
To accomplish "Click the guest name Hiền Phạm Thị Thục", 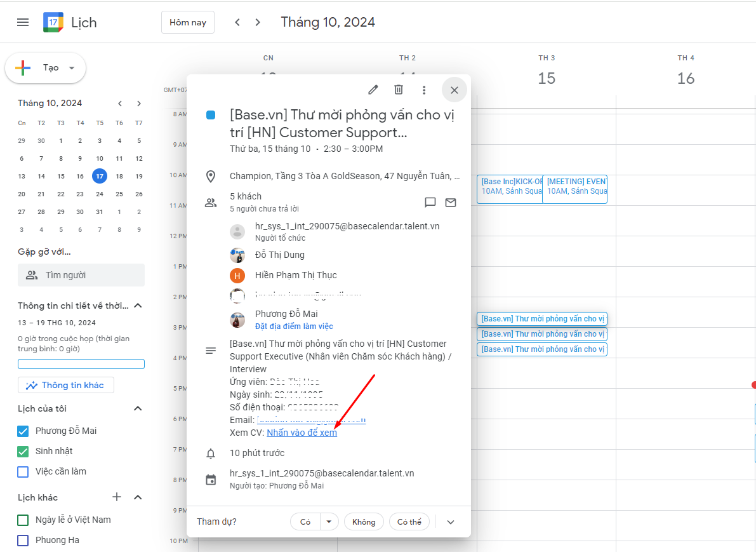I will click(296, 276).
